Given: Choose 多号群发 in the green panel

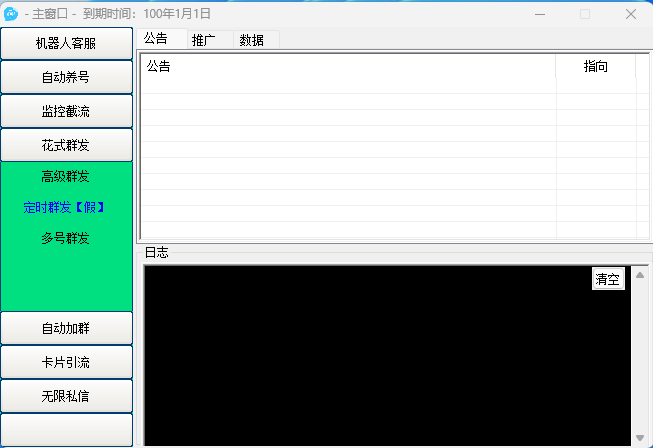Looking at the screenshot, I should tap(65, 238).
